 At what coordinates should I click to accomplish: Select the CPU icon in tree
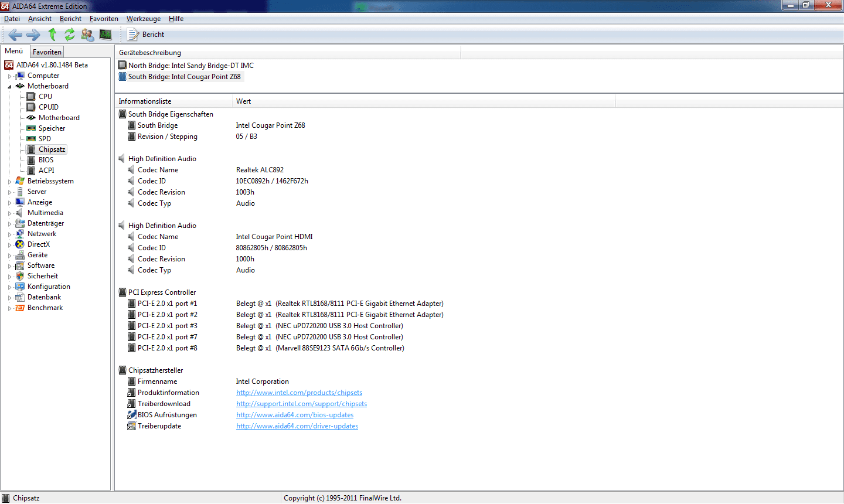(31, 97)
